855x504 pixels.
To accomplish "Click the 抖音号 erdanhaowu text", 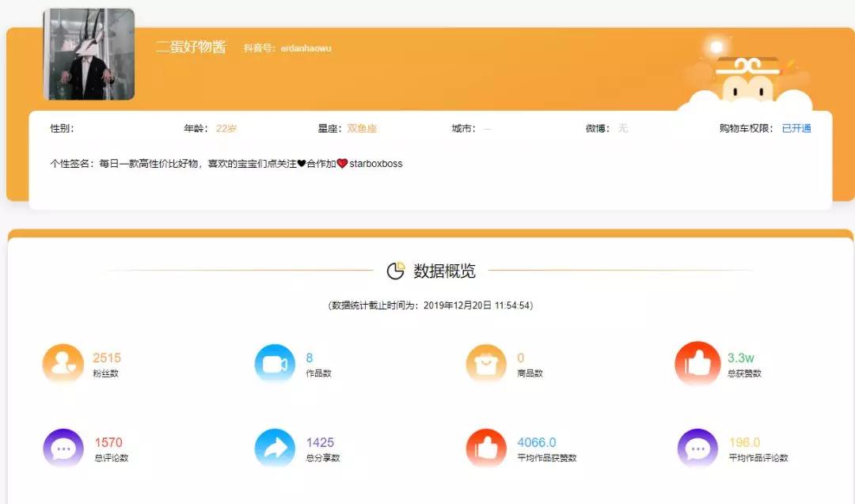I will 289,48.
